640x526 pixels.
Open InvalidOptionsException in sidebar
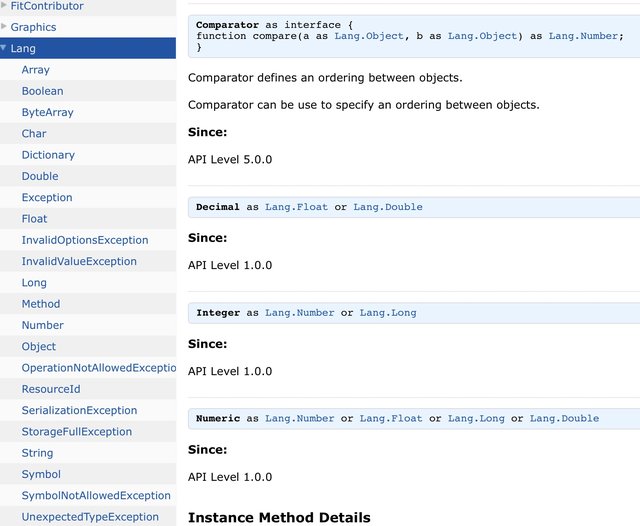pyautogui.click(x=85, y=240)
